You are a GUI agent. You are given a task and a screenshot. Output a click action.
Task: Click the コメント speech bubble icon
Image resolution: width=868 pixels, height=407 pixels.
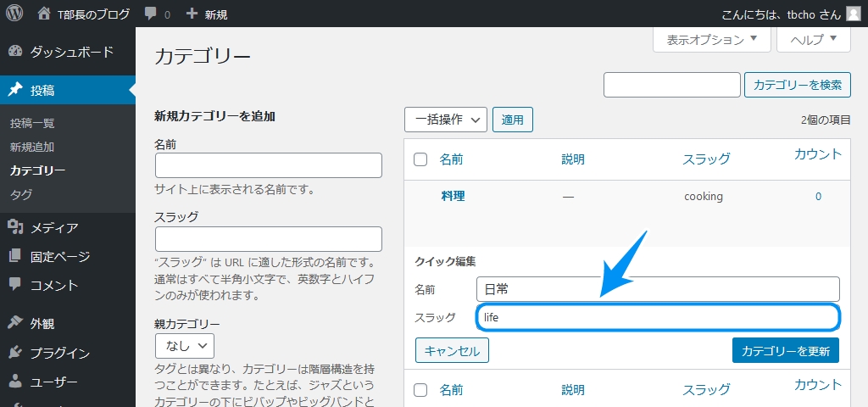click(x=15, y=285)
